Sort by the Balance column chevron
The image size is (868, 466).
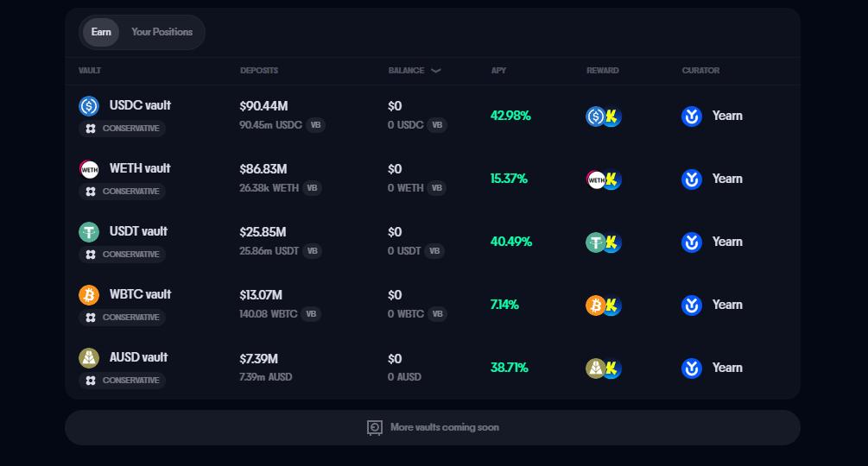point(436,71)
